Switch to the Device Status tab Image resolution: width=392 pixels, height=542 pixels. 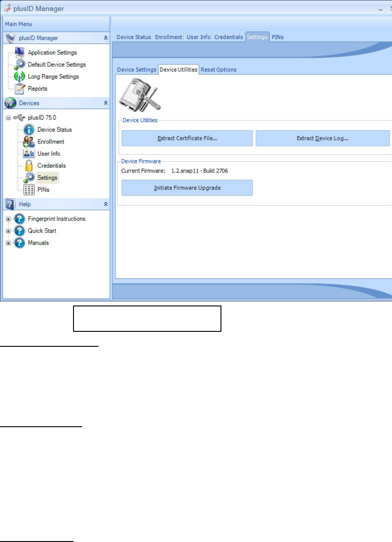pyautogui.click(x=134, y=37)
